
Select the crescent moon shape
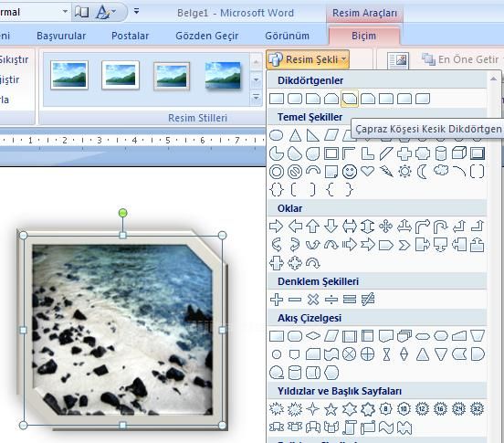click(x=422, y=172)
